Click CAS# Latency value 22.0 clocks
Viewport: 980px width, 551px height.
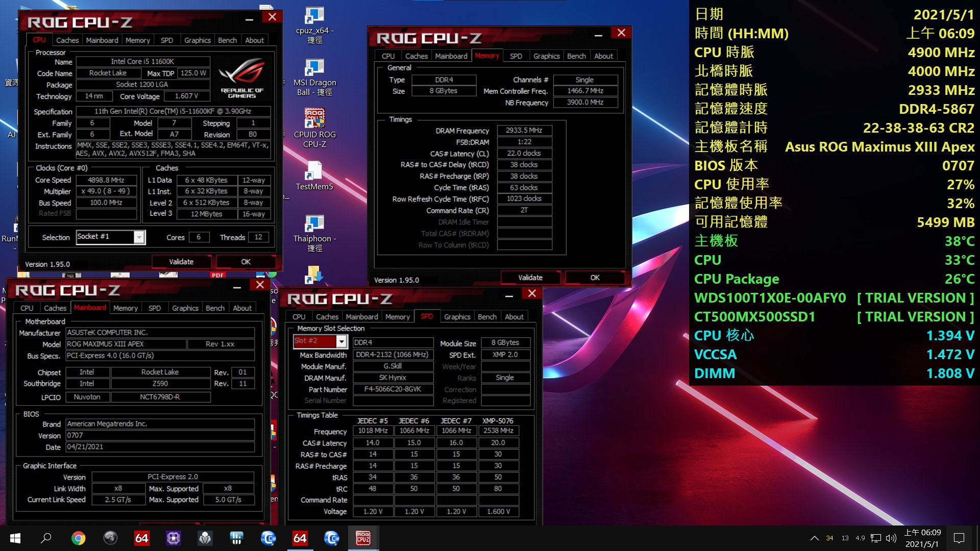coord(524,153)
